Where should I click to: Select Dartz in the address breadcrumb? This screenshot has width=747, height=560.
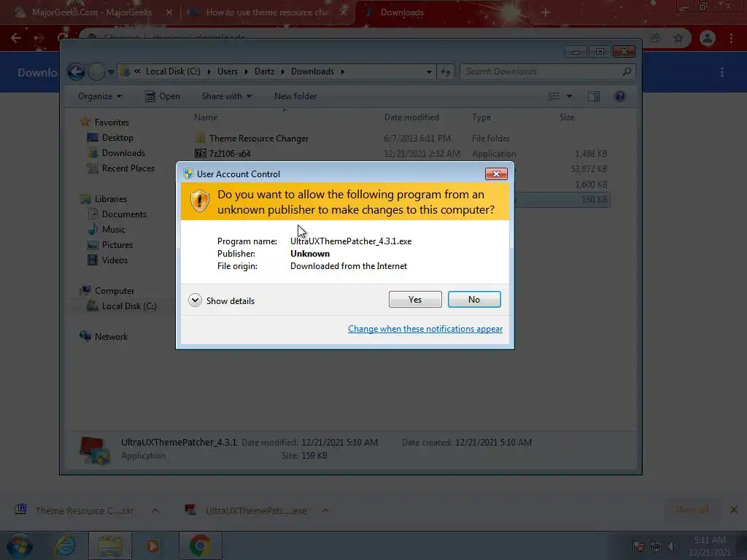[x=264, y=71]
